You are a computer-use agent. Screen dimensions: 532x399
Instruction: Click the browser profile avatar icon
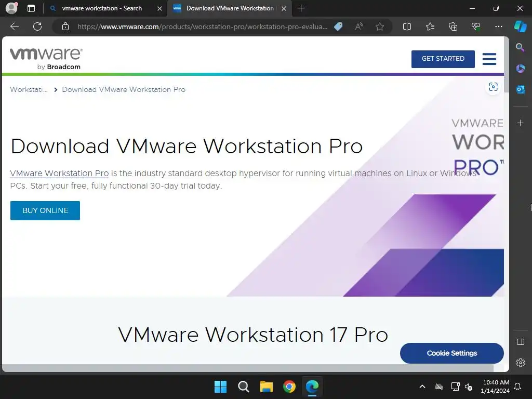point(11,8)
